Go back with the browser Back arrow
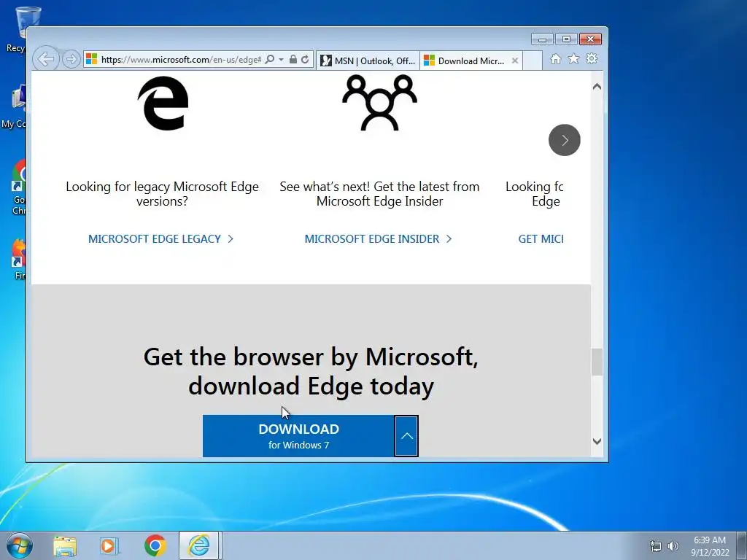The height and width of the screenshot is (560, 747). click(46, 60)
